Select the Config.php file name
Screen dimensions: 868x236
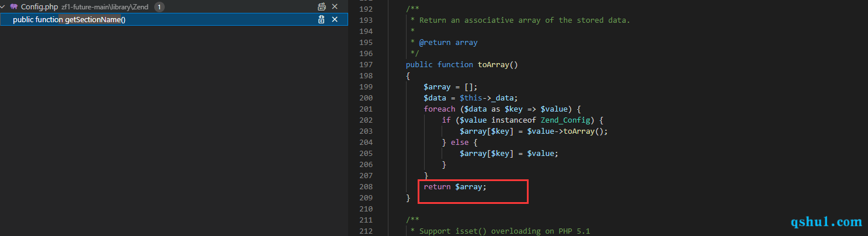[x=39, y=7]
